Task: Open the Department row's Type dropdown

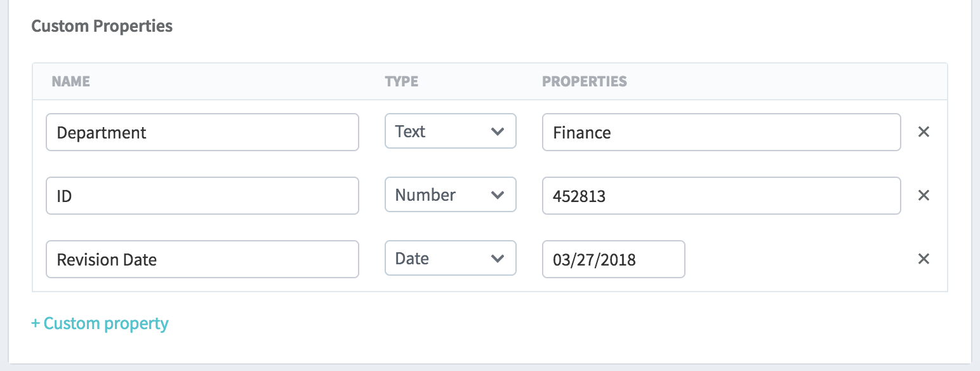Action: click(450, 132)
